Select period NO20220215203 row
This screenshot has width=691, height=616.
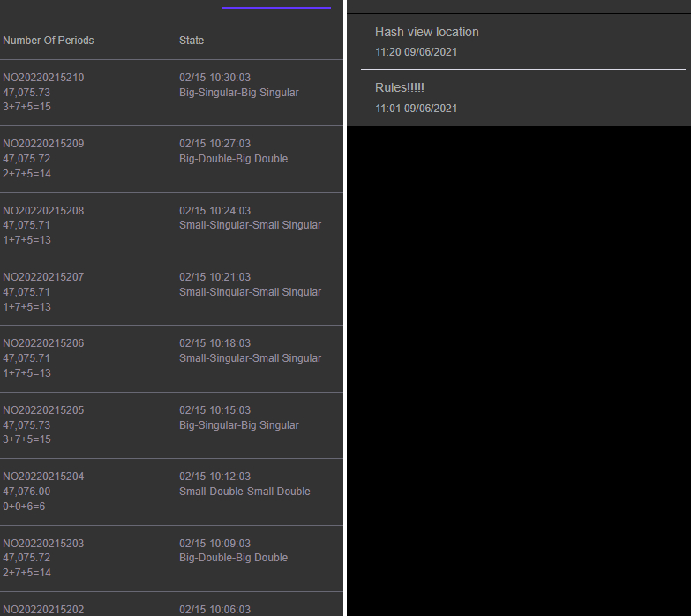pos(171,559)
